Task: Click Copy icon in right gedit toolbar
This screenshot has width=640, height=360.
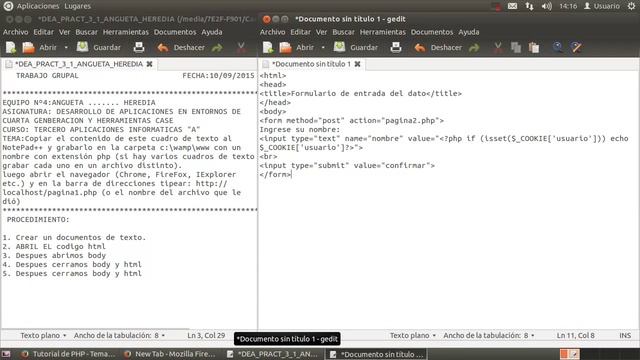Action: 516,48
